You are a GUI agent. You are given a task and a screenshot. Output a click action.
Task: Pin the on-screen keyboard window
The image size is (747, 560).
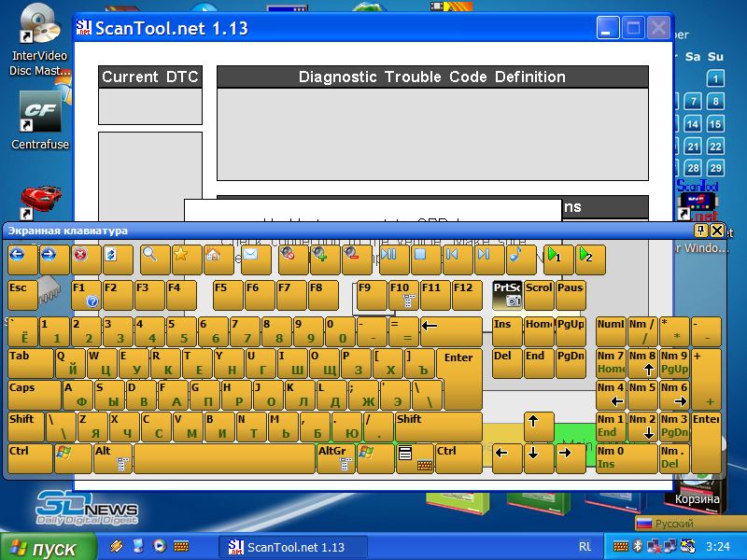(700, 231)
